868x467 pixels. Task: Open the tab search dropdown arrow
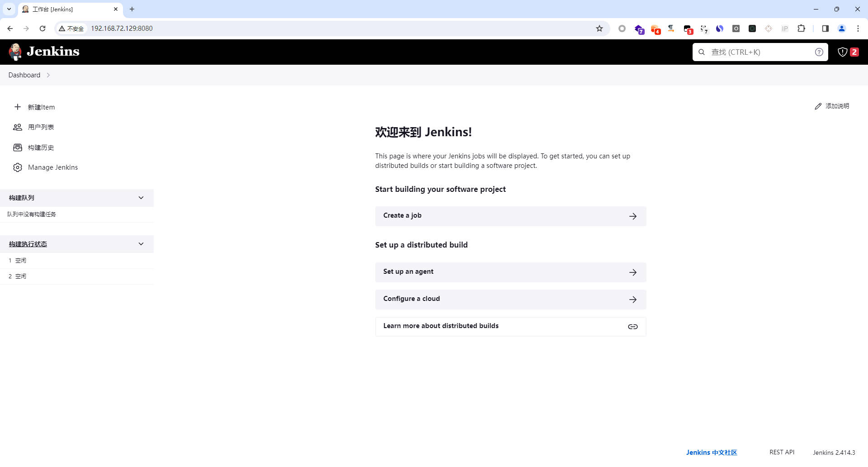pos(9,9)
